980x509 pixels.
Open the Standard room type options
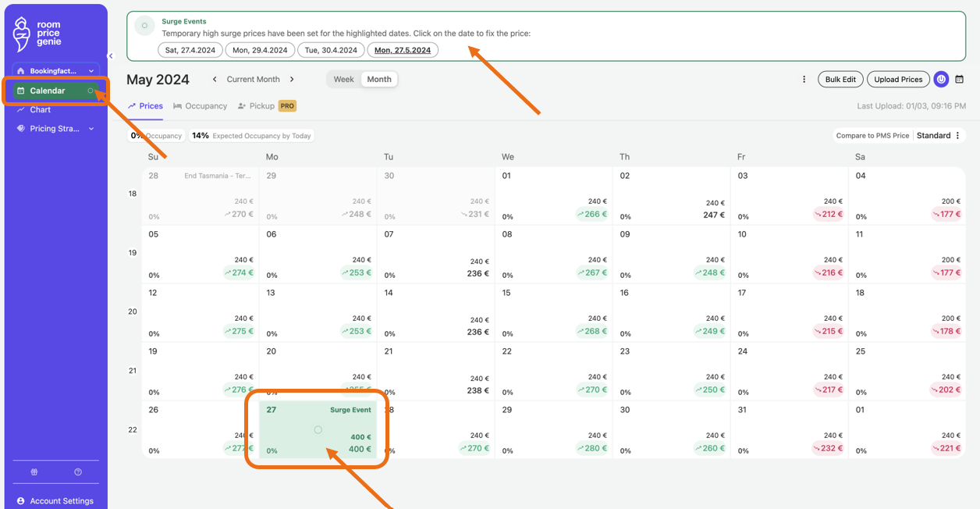click(x=939, y=136)
